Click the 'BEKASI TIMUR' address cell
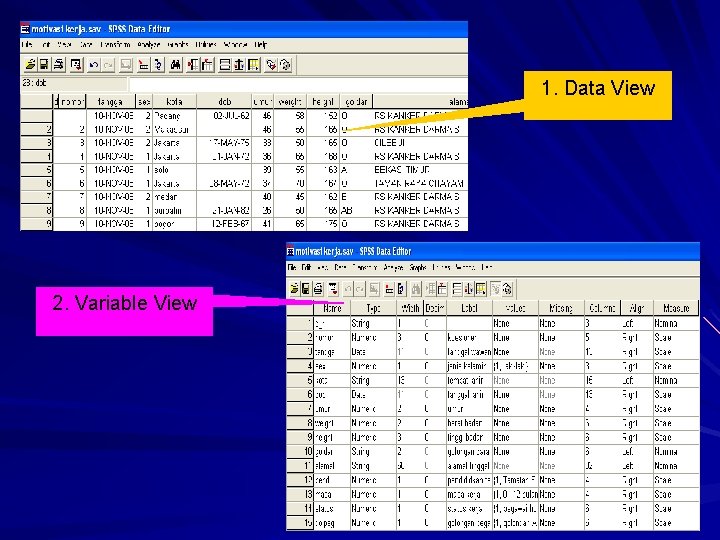 tap(420, 170)
